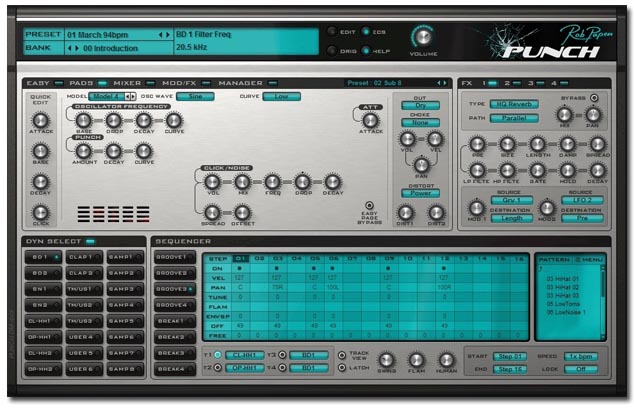Switch to the PADS tab
Viewport: 634px width, 408px height.
88,83
